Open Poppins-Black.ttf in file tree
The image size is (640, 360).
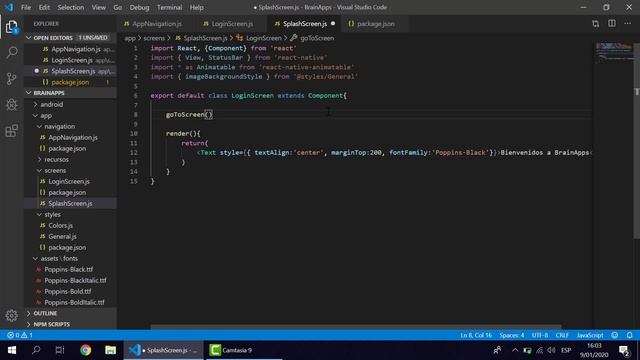(68, 269)
